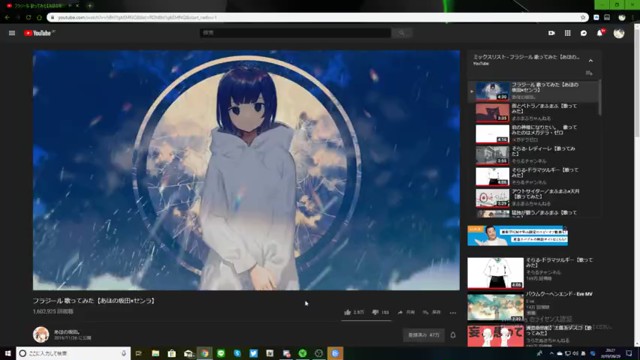
Task: Open Twitter app from taskbar
Action: click(253, 353)
